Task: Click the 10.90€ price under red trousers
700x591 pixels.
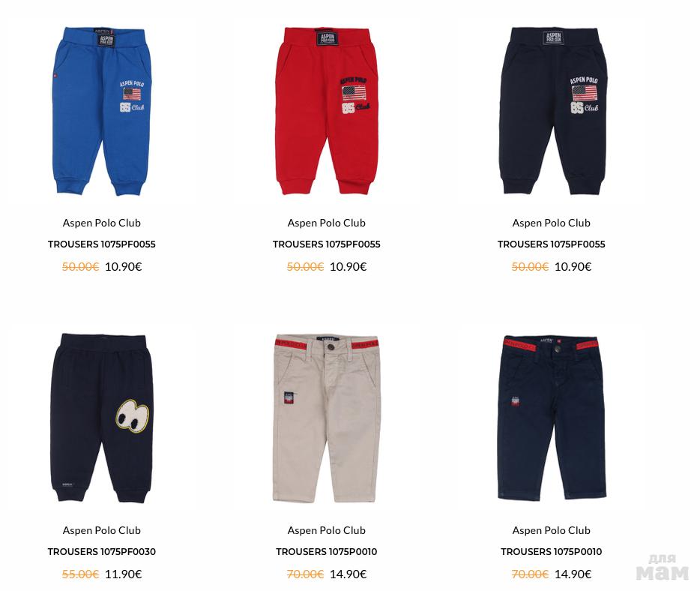Action: 349,267
